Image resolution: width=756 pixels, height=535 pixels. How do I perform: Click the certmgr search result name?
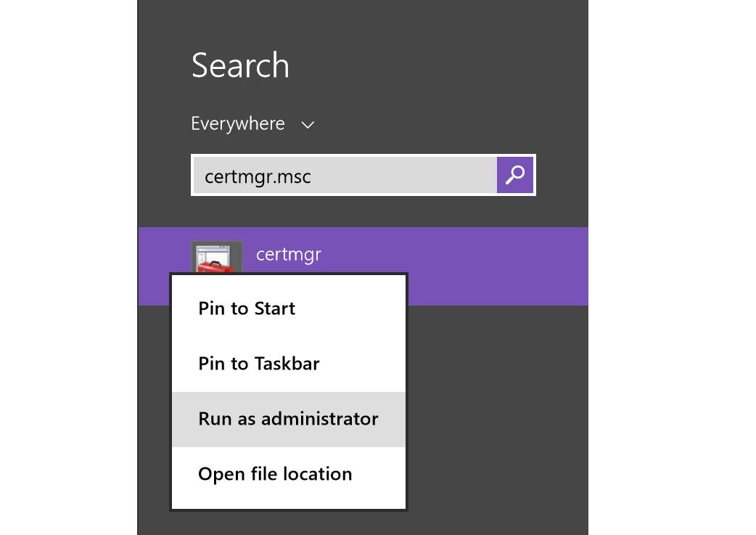(288, 254)
